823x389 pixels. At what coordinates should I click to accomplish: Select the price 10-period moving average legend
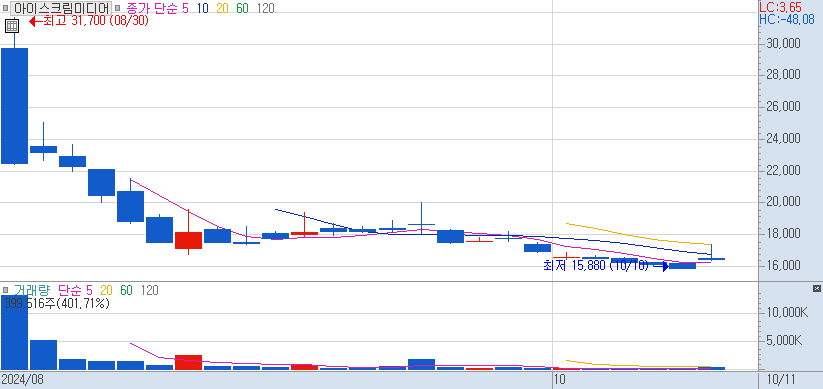(203, 8)
